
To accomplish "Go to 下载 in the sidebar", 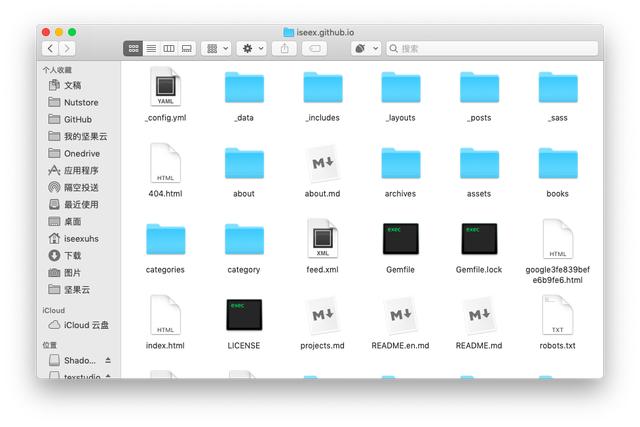I will (72, 255).
